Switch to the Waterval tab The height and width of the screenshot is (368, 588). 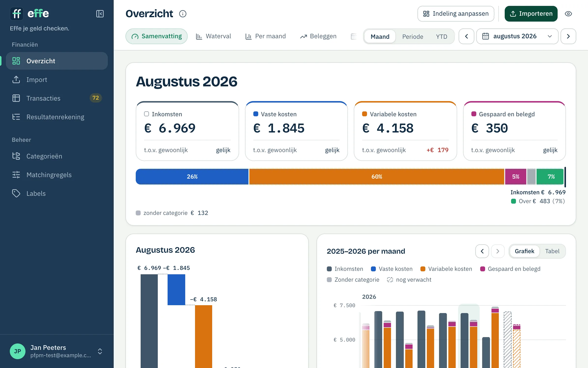(x=213, y=36)
